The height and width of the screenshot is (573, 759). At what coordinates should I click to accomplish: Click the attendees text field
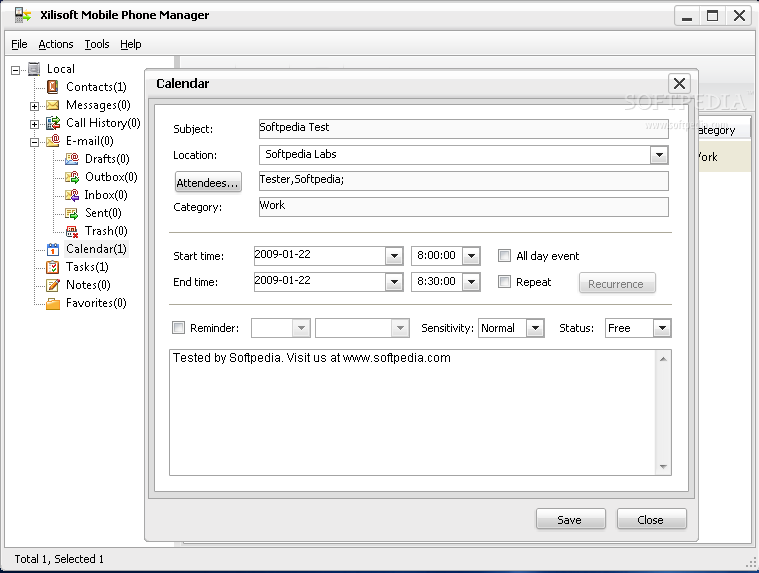[463, 181]
